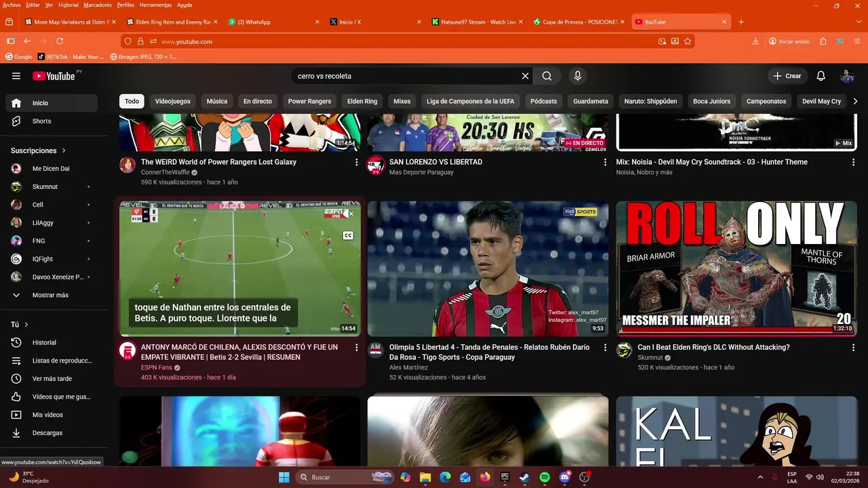Open options menu for Noisia Devil May Cry mix

pyautogui.click(x=853, y=163)
